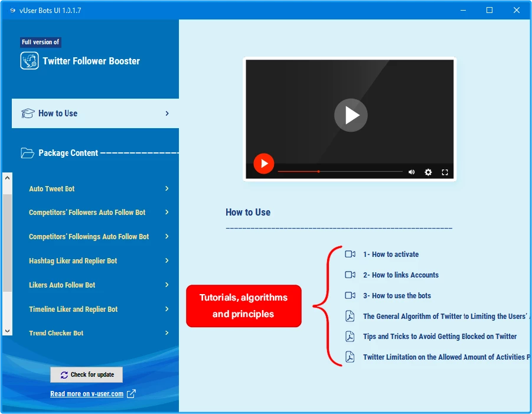Expand Competitors' Followings Auto Follow Bot chevron

(167, 236)
